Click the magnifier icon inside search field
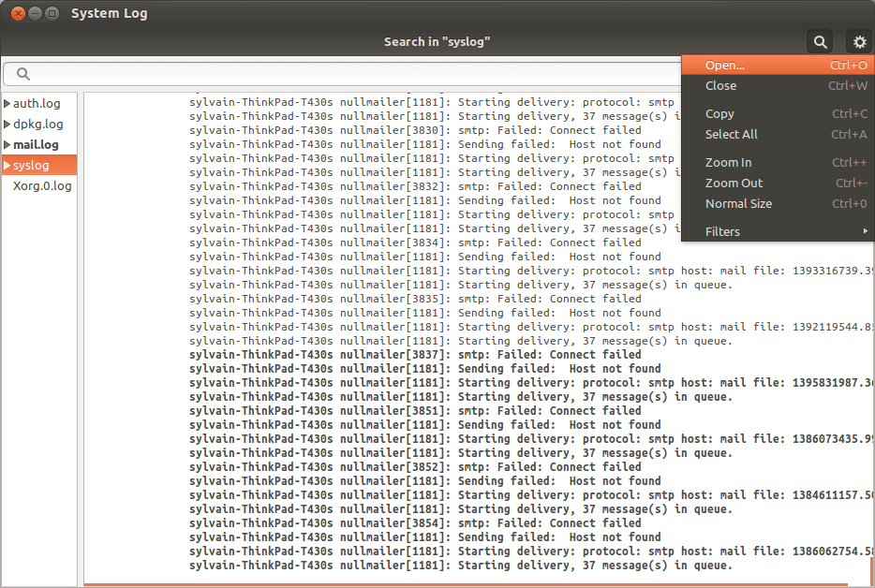The image size is (875, 588). tap(22, 73)
